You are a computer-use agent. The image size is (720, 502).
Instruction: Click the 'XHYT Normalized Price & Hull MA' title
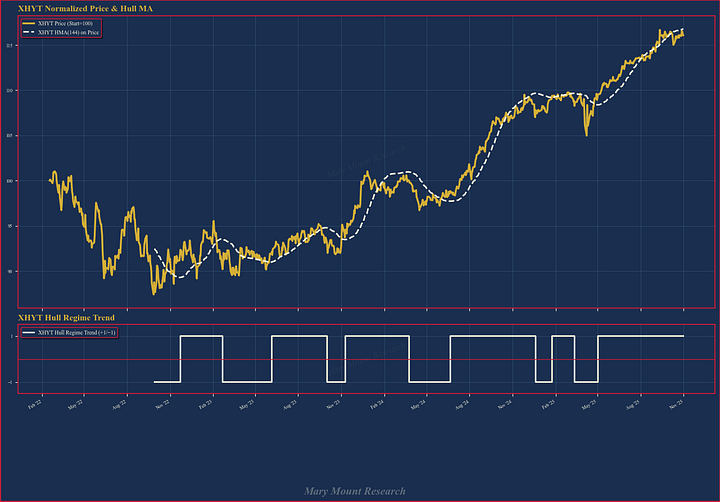pos(85,9)
